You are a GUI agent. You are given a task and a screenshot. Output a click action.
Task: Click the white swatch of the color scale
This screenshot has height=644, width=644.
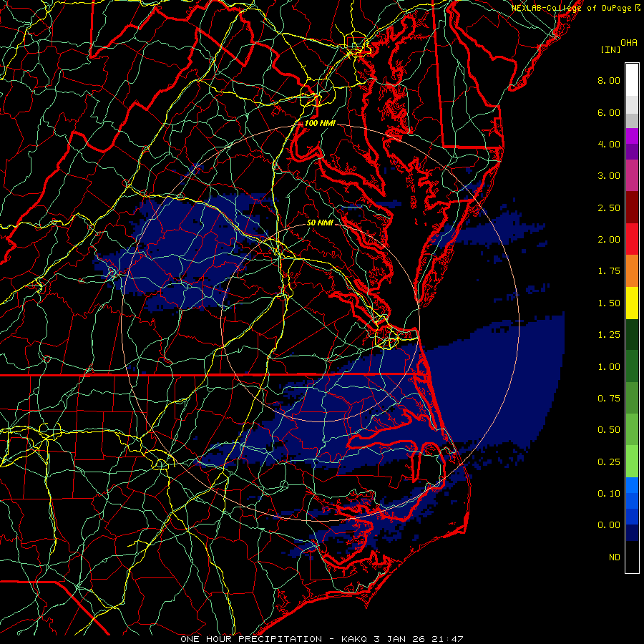[x=632, y=80]
